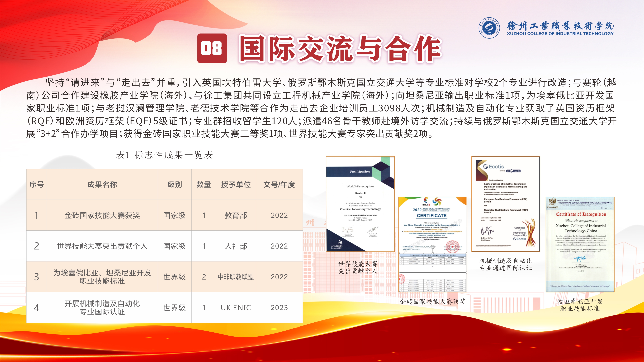Click row number 4 in the table

click(37, 307)
